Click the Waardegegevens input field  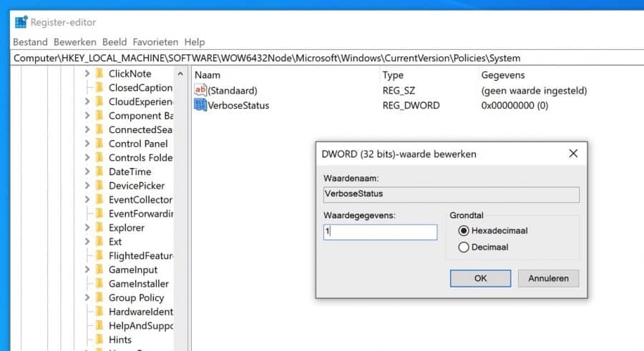[x=381, y=232]
